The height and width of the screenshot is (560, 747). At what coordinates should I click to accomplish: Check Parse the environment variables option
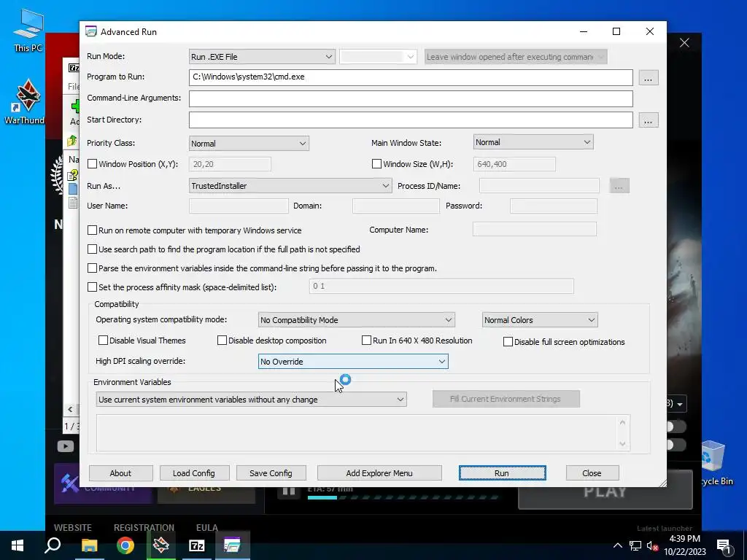pyautogui.click(x=93, y=268)
